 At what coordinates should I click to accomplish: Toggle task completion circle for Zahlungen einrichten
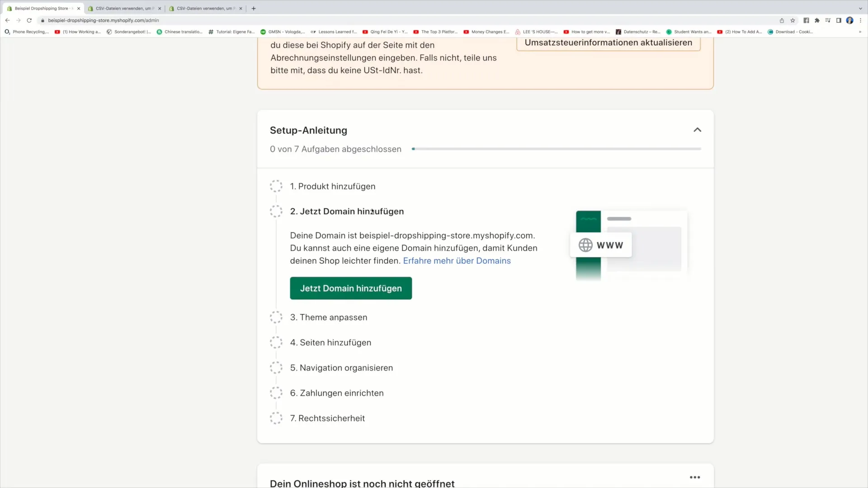coord(276,393)
